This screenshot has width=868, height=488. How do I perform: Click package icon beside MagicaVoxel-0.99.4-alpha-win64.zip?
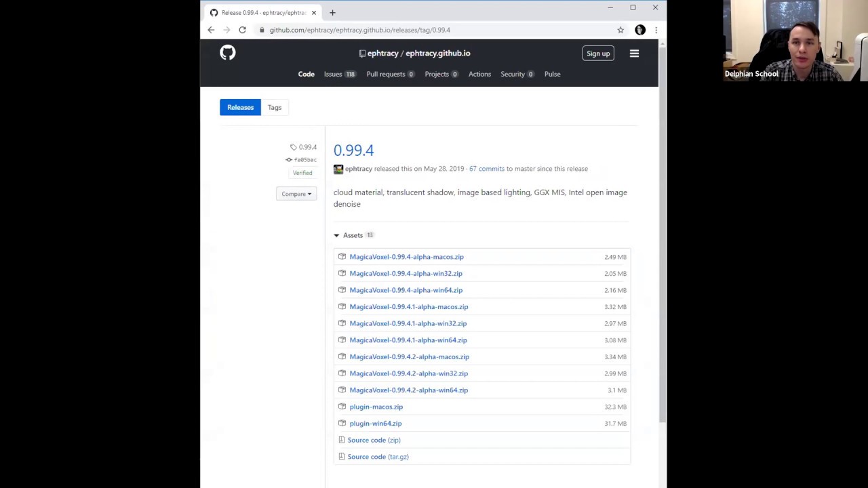pyautogui.click(x=342, y=290)
